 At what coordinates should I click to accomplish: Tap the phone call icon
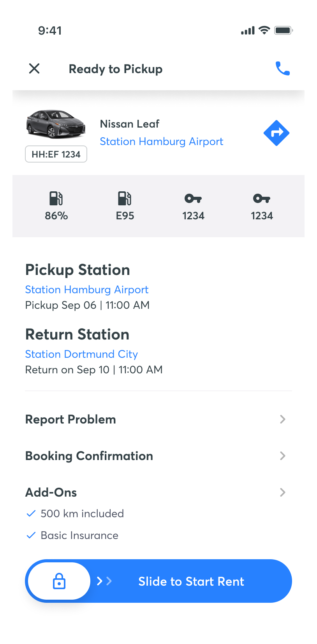pos(282,68)
